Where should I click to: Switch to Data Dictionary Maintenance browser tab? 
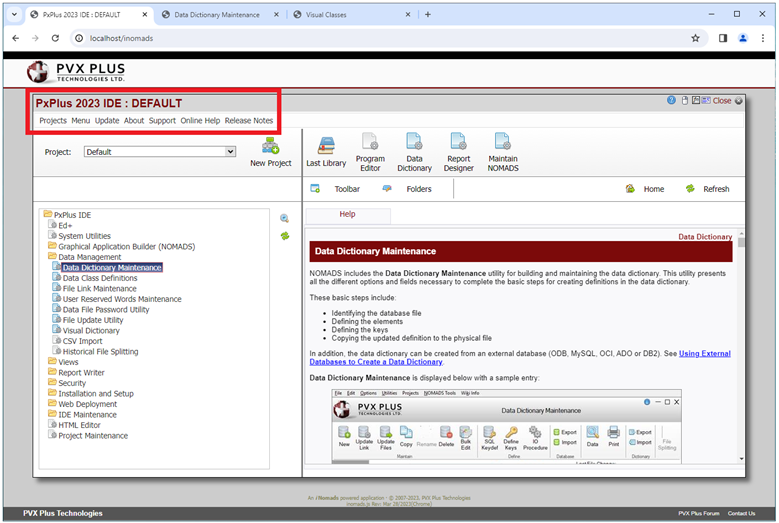coord(217,15)
